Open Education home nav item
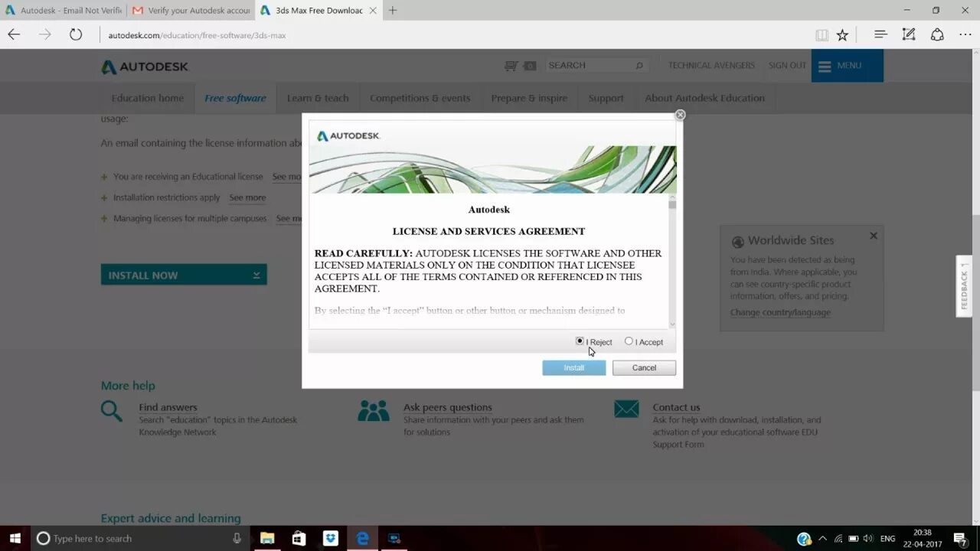Image resolution: width=980 pixels, height=551 pixels. [x=148, y=98]
